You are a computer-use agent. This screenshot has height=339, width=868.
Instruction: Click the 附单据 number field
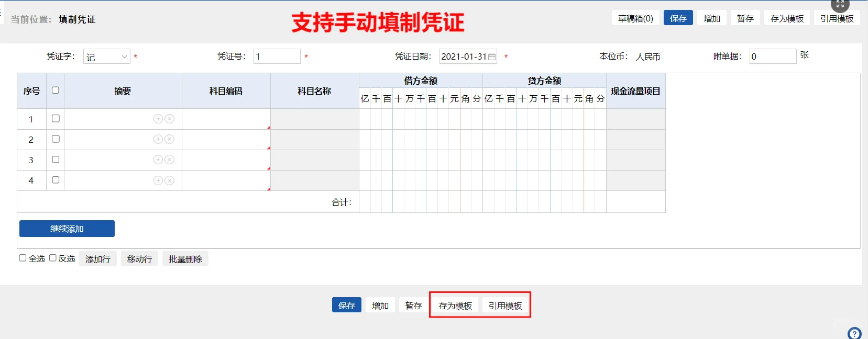coord(773,56)
